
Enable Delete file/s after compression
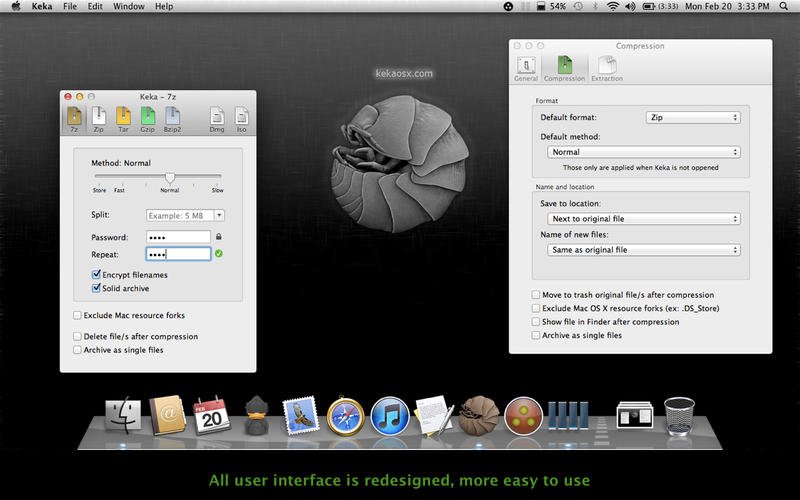pyautogui.click(x=77, y=336)
